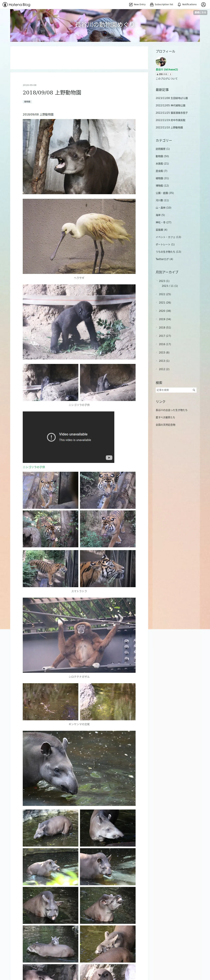Open the 2018/09/08 上野動物園 post title
Image resolution: width=210 pixels, height=980 pixels.
[52, 92]
